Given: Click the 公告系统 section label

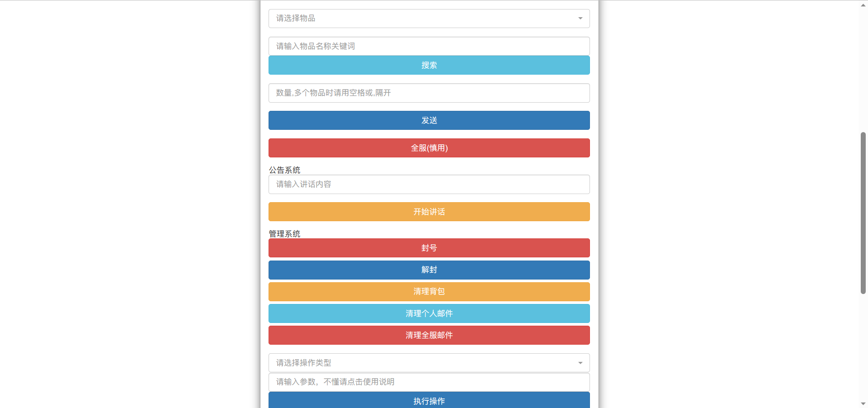Looking at the screenshot, I should tap(284, 170).
